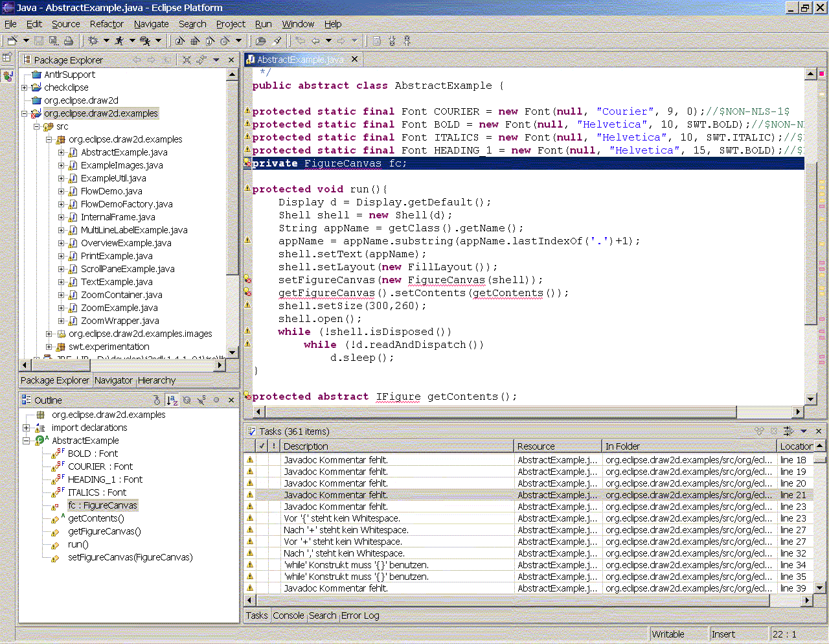
Task: Sort tasks by In Folder column header
Action: click(x=689, y=446)
